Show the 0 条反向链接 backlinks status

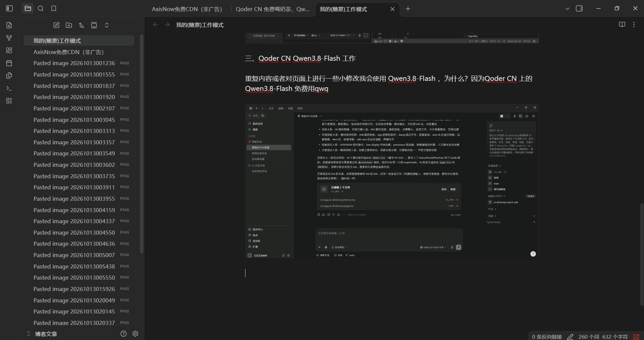(x=547, y=337)
